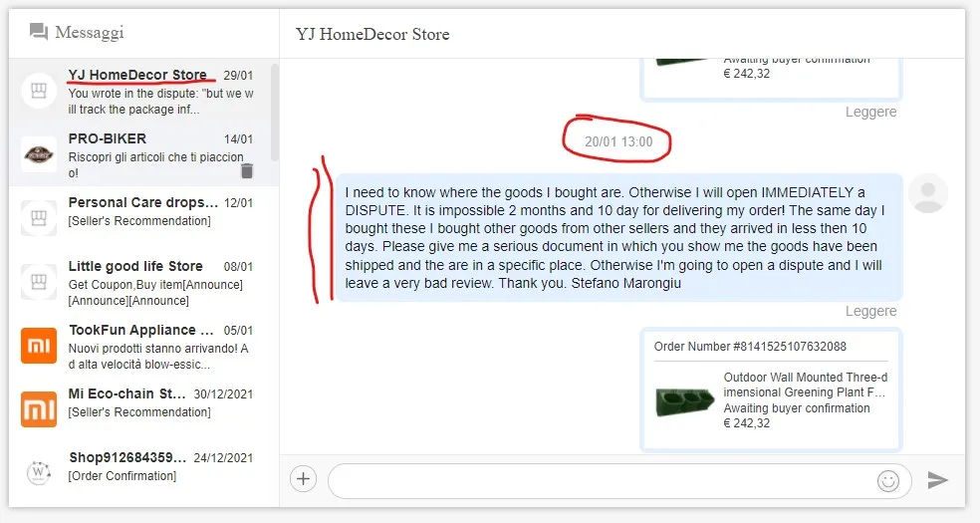Open Little good life Store conversation

(143, 282)
